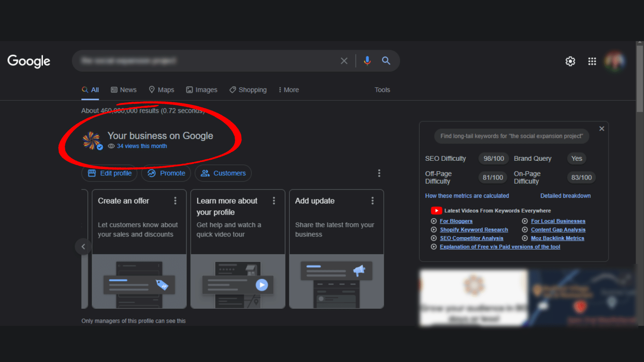The width and height of the screenshot is (644, 362).
Task: Click SEO Difficulty 98/100 value
Action: [494, 158]
